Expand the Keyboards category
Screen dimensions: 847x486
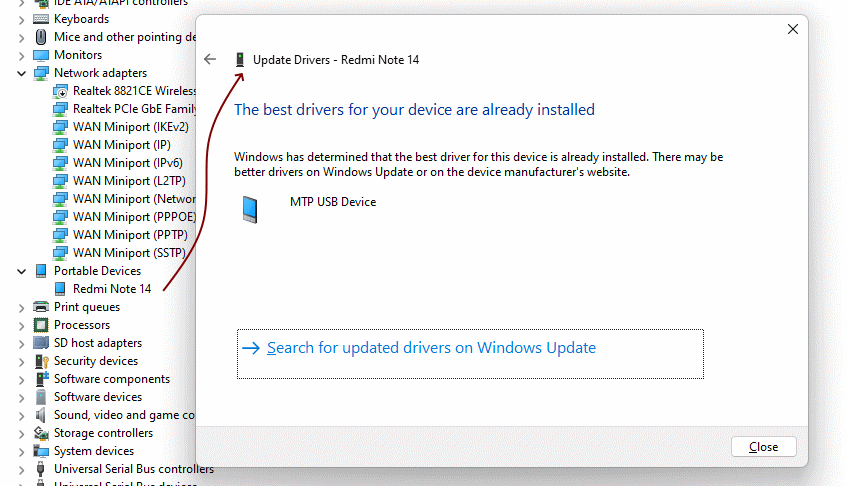tap(21, 20)
